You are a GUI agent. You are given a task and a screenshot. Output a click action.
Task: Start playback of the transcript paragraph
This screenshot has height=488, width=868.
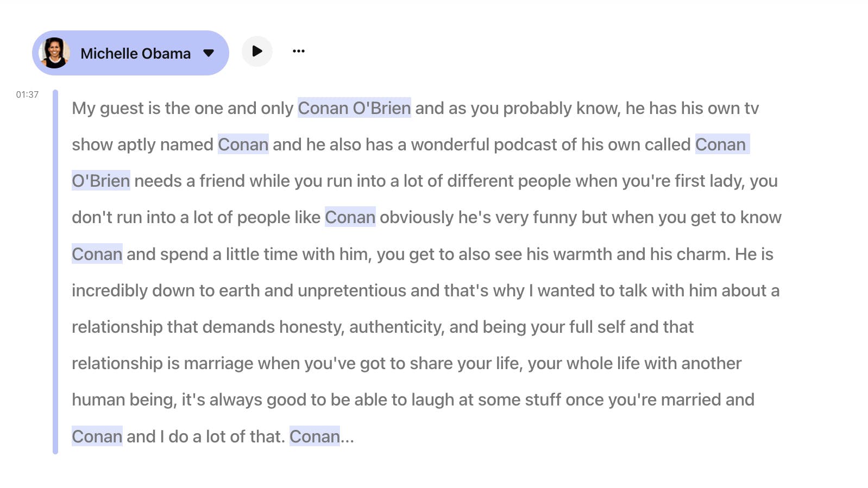point(257,51)
